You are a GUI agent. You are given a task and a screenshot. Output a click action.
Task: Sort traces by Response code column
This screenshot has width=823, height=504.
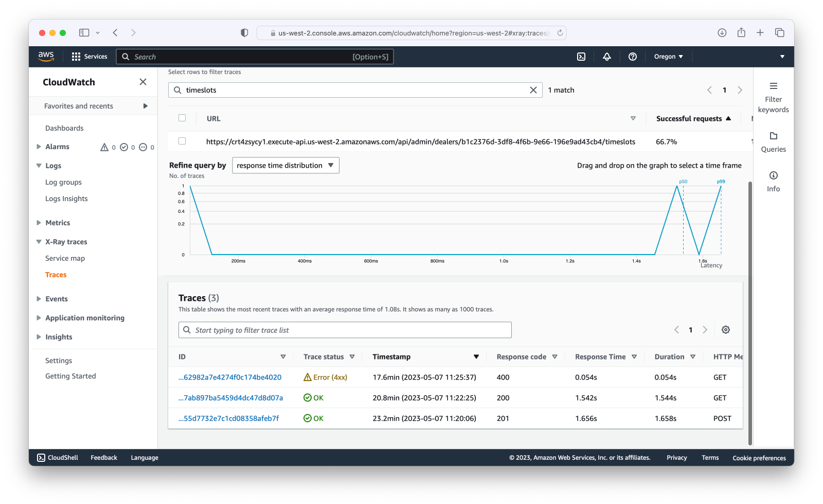[527, 356]
